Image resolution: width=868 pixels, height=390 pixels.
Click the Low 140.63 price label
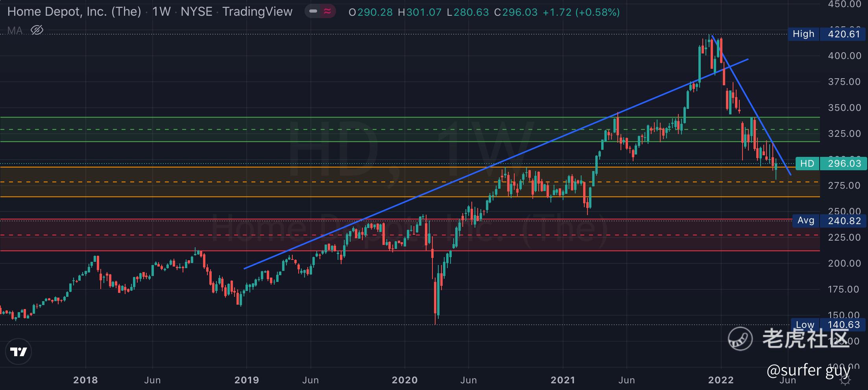coord(828,325)
